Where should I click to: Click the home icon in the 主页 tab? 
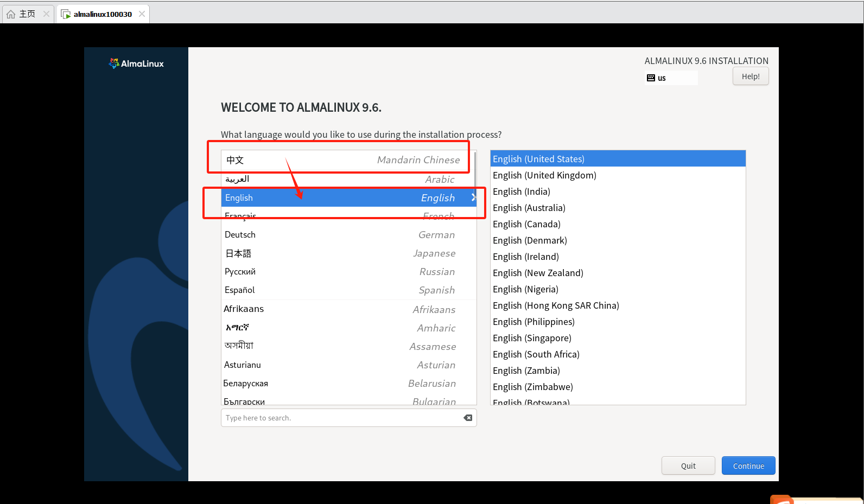pyautogui.click(x=11, y=14)
